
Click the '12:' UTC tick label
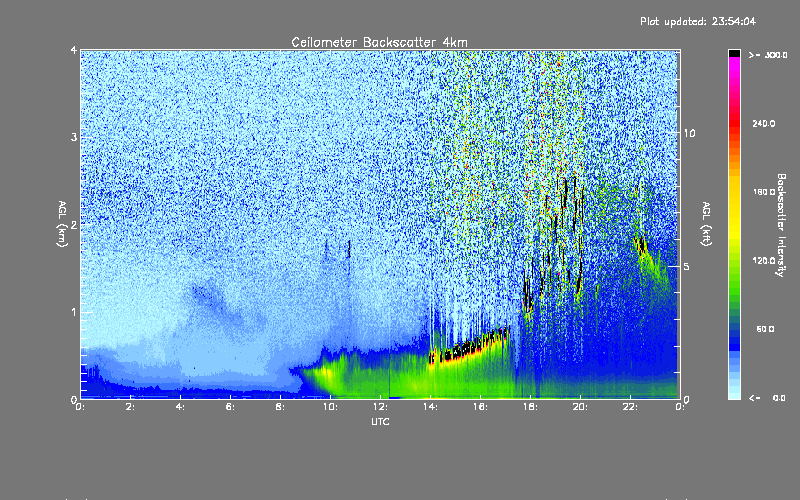(x=380, y=407)
